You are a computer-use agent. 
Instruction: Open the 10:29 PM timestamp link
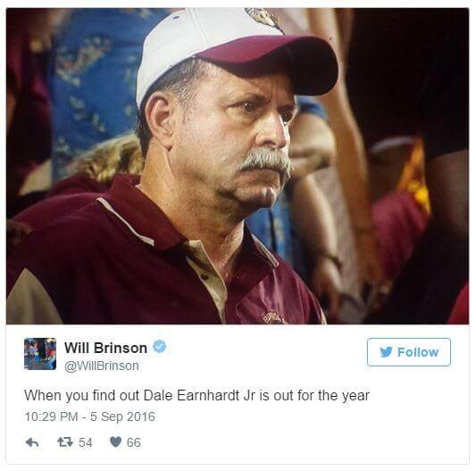click(51, 416)
